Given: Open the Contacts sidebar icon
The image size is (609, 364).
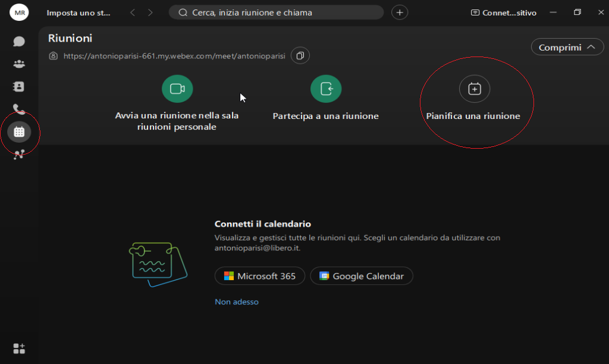Looking at the screenshot, I should tap(19, 86).
